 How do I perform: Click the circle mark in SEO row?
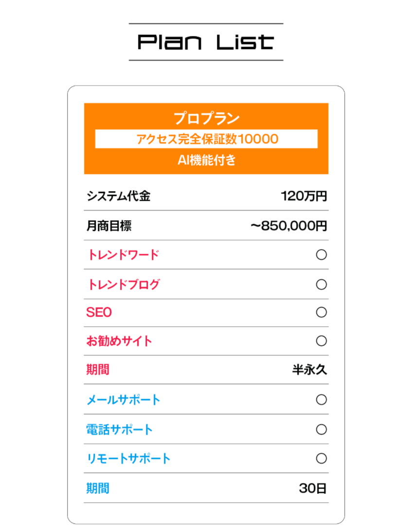tap(321, 312)
